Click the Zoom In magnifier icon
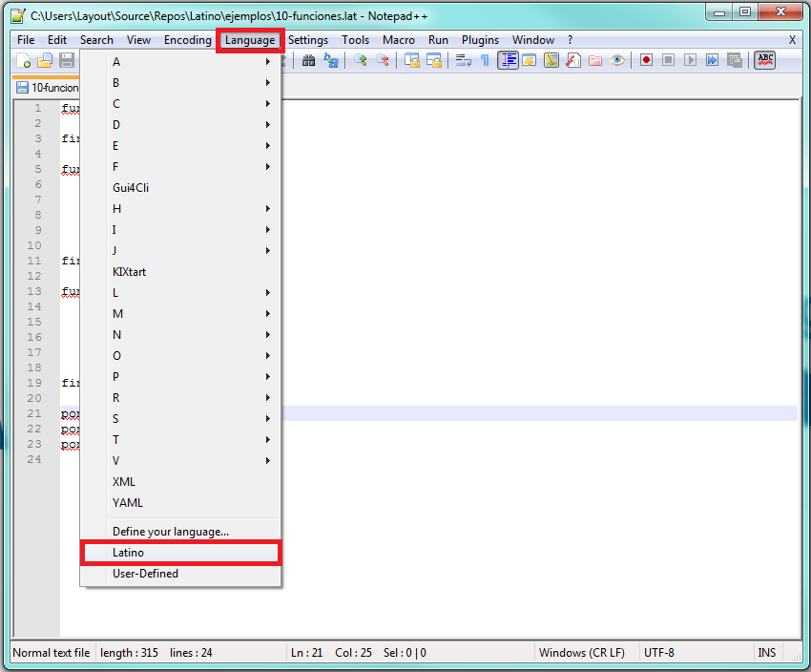 (361, 60)
